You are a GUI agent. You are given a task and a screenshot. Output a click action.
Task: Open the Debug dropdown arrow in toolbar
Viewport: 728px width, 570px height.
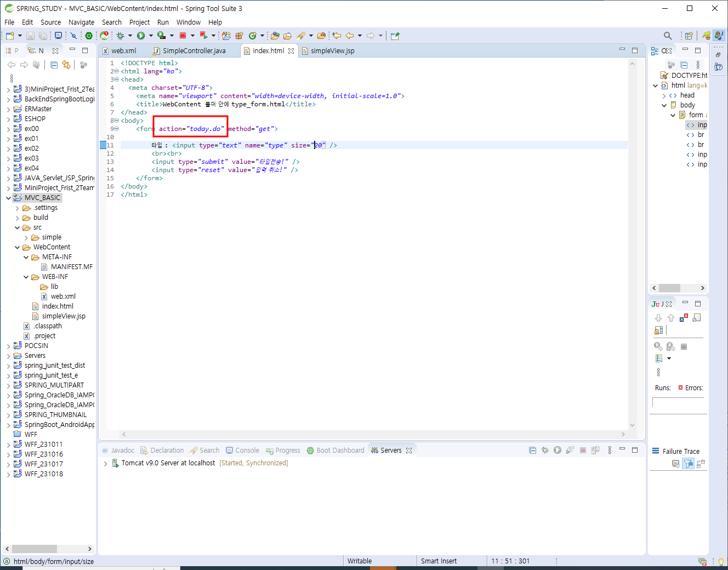[130, 36]
